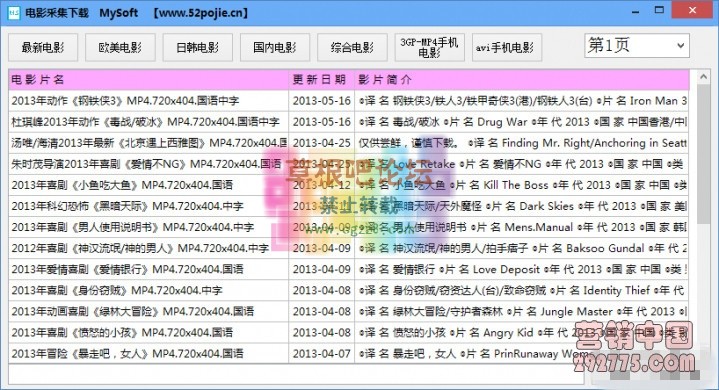
Task: Sort by 更新日期 column header
Action: tap(322, 80)
